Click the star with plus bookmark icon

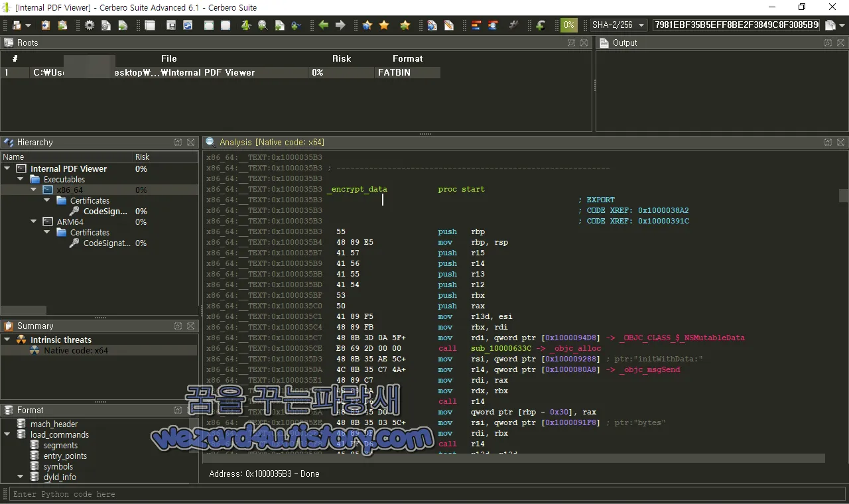(x=405, y=25)
